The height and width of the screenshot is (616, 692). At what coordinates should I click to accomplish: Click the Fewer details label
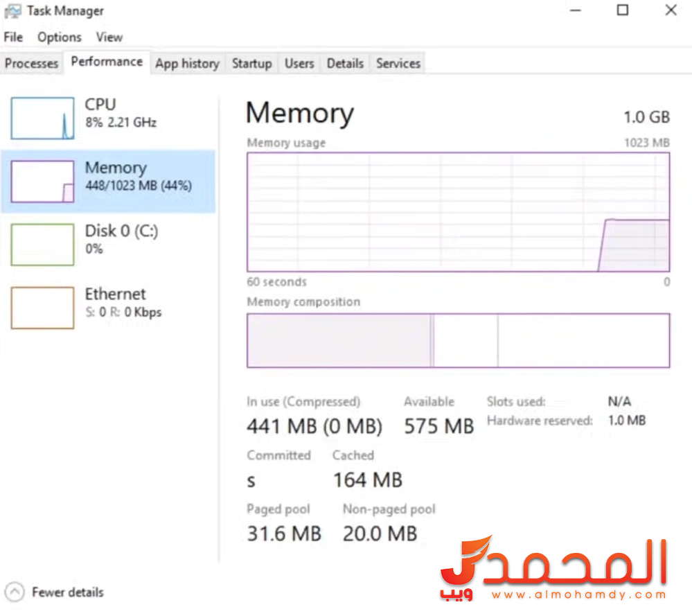click(68, 592)
